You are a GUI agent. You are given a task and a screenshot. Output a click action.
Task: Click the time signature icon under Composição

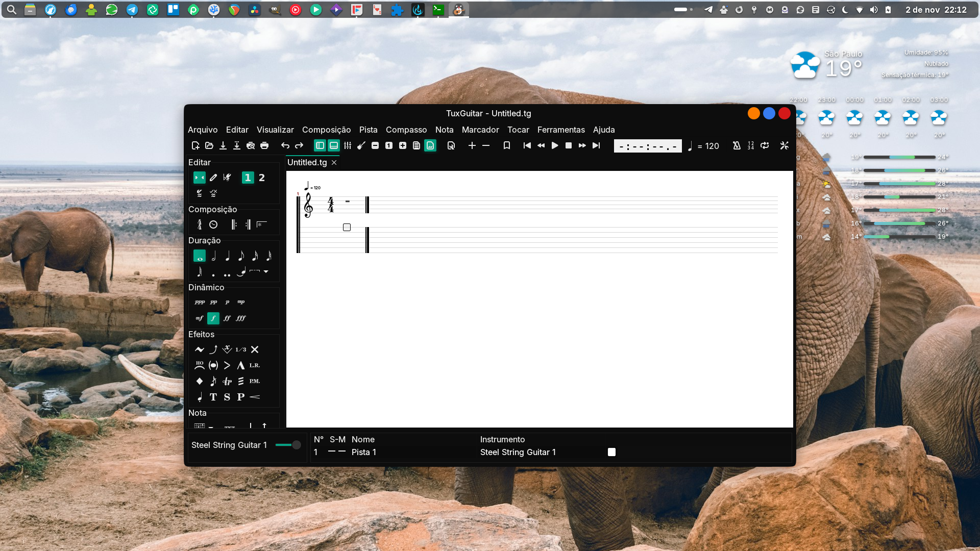[x=200, y=224]
